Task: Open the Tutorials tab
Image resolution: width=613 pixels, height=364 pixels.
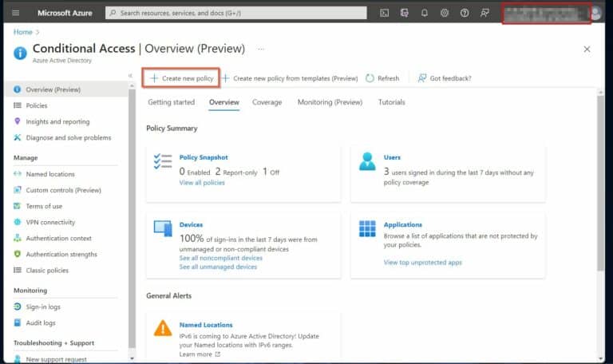Action: coord(391,102)
